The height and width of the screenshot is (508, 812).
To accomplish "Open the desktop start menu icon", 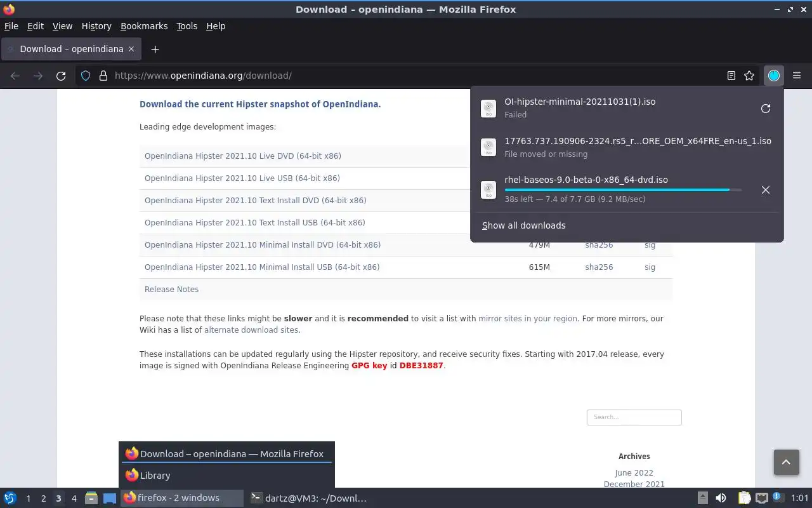I will (x=10, y=498).
